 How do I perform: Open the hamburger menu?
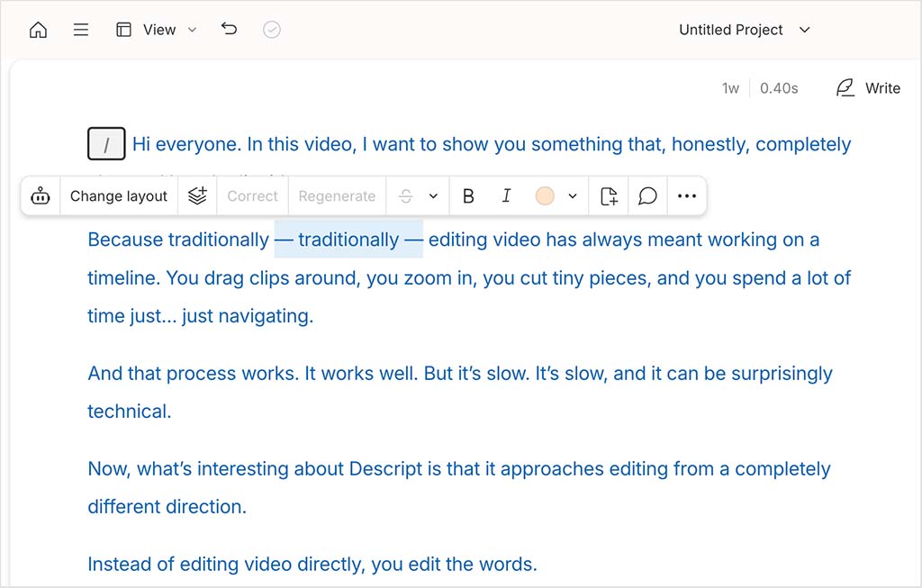(x=81, y=29)
